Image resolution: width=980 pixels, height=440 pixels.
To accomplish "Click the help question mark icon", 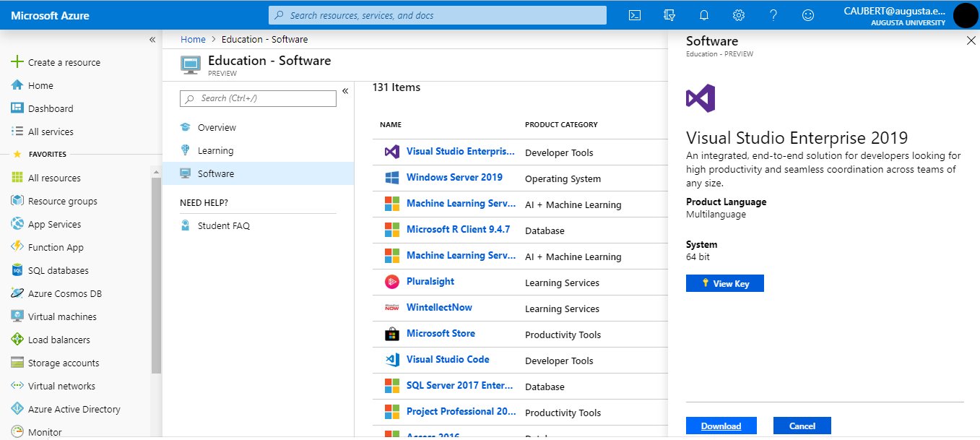I will pyautogui.click(x=773, y=15).
